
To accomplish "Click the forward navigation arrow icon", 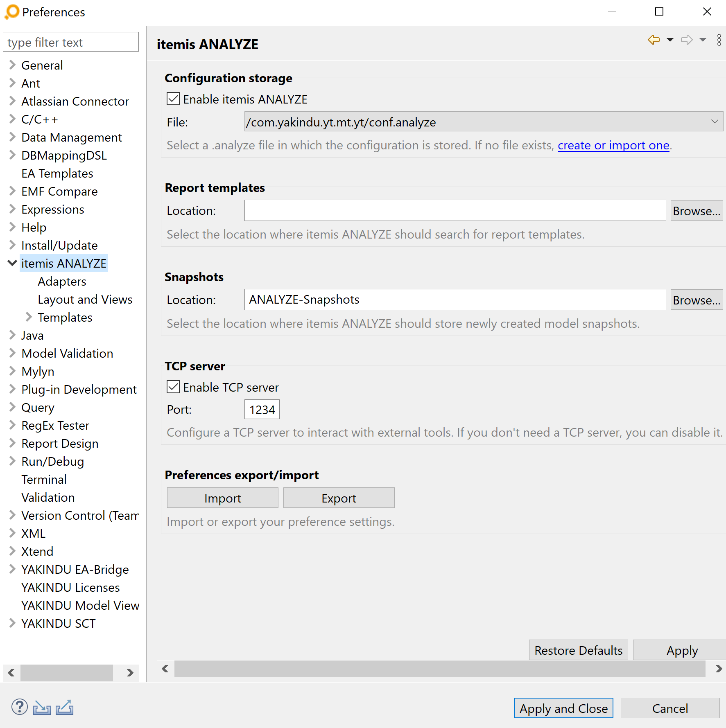I will (x=687, y=40).
